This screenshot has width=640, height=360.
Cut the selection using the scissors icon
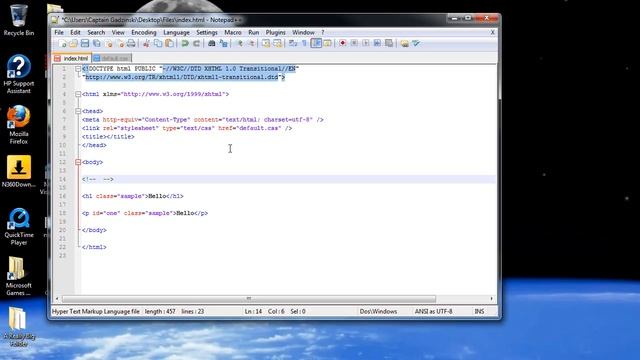point(146,43)
